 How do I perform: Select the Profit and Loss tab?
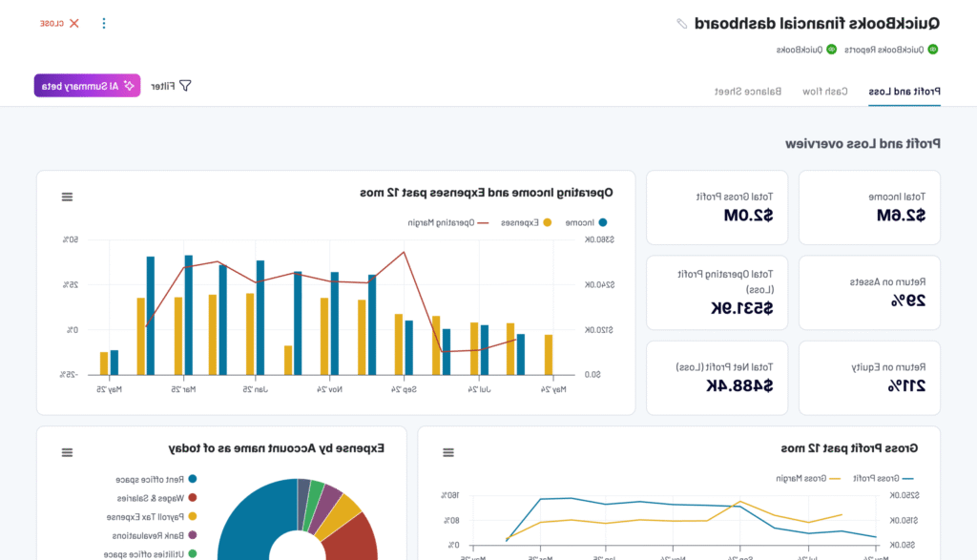point(904,92)
